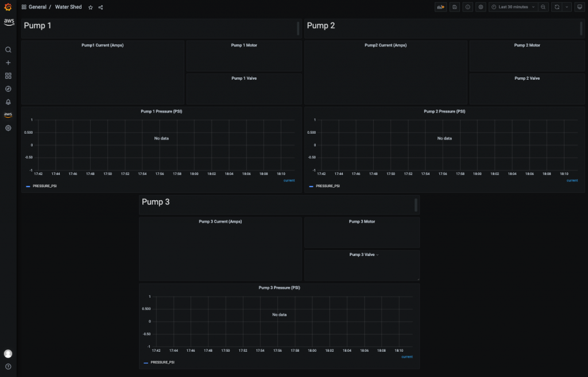The height and width of the screenshot is (377, 588).
Task: Open Configuration with the sidebar gear icon
Action: (8, 128)
